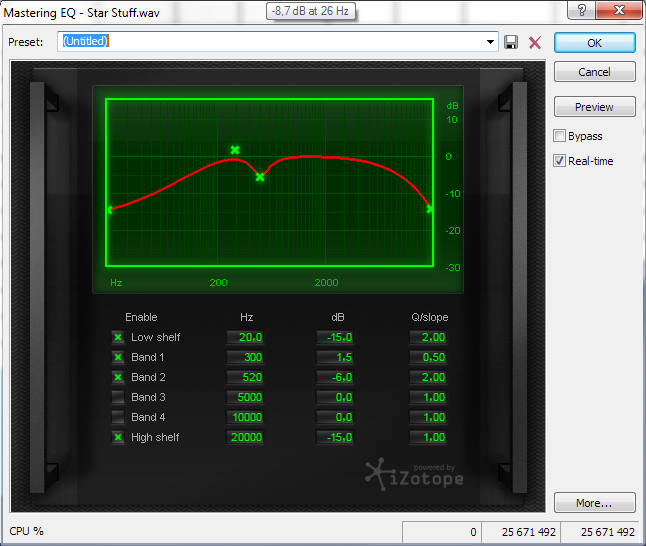Disable the High shelf band
This screenshot has height=546, width=646.
pyautogui.click(x=118, y=437)
